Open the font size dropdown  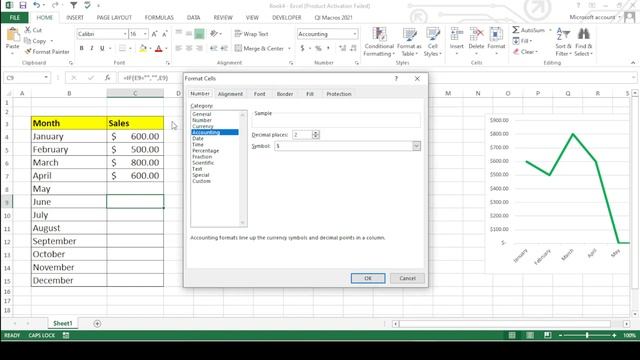point(145,34)
